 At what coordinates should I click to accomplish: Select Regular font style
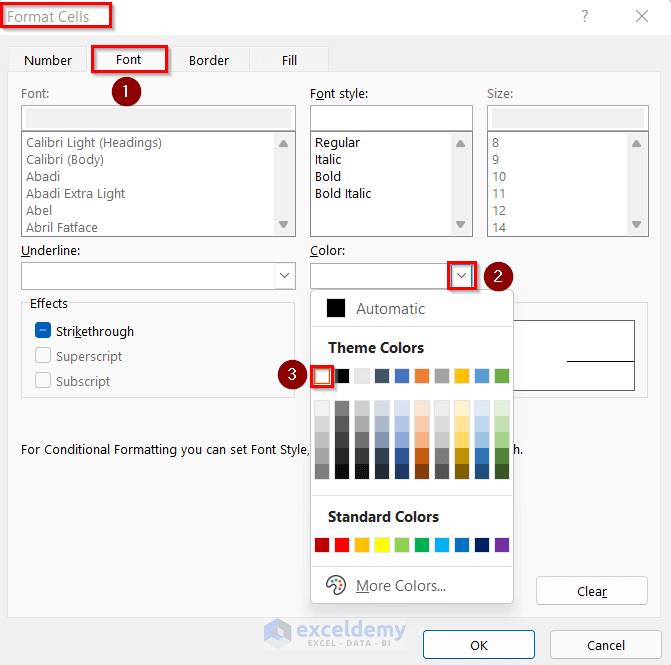pos(337,142)
